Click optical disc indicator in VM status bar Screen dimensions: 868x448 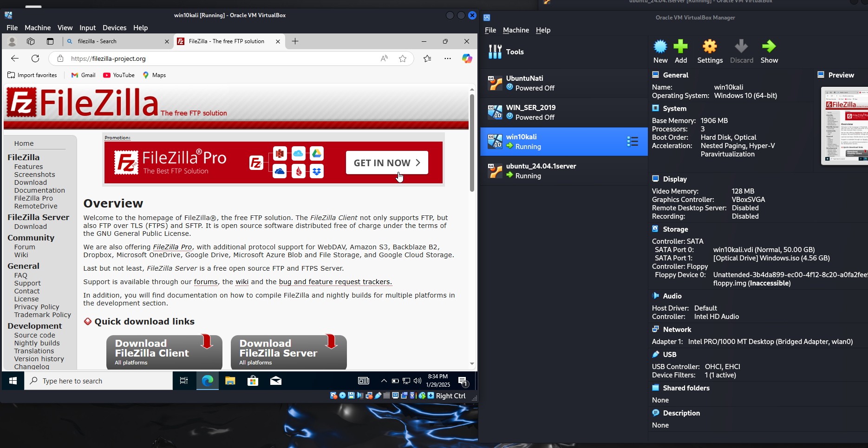click(342, 396)
